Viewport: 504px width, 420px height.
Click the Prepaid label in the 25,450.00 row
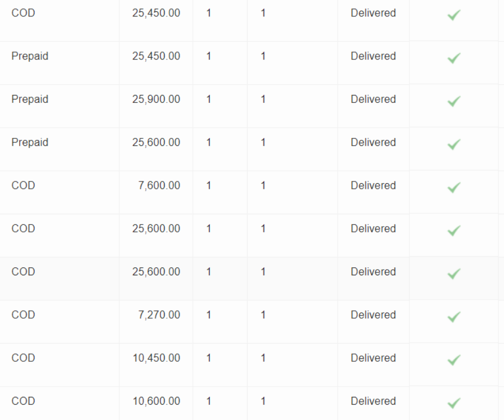coord(30,56)
